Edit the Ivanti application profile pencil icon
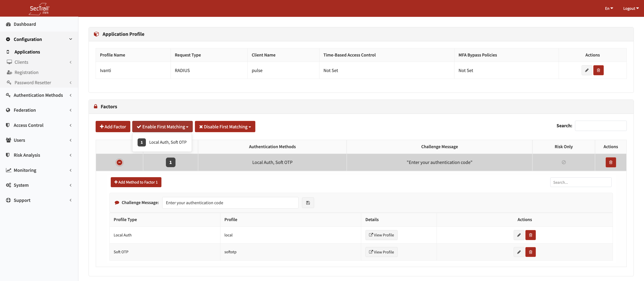 [586, 70]
